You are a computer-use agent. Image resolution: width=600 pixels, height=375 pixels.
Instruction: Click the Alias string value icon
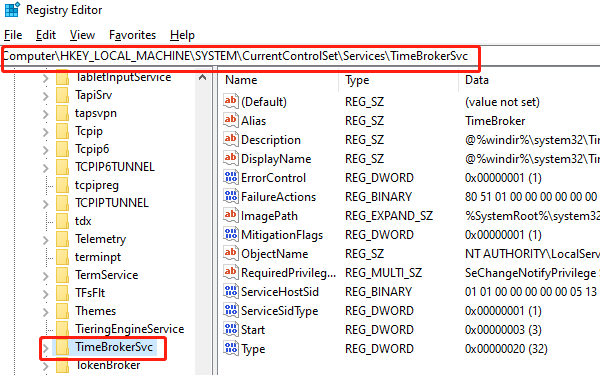tap(231, 120)
